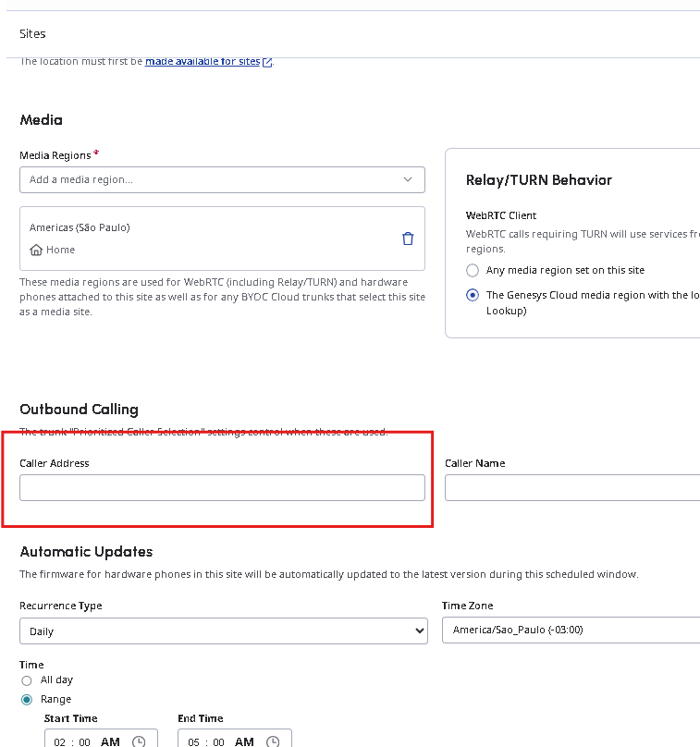700x747 pixels.
Task: Open the 'made available for sites' link
Action: [203, 62]
